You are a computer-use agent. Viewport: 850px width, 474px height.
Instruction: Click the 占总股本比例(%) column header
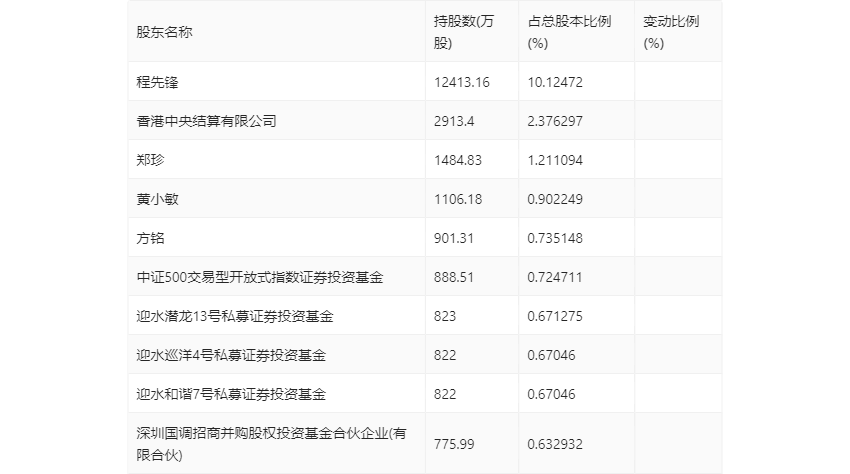pos(569,32)
